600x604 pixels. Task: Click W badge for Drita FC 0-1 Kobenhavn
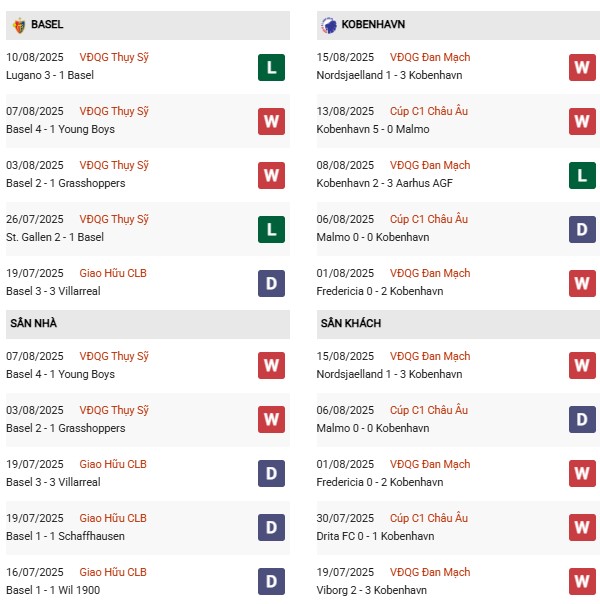coord(582,528)
